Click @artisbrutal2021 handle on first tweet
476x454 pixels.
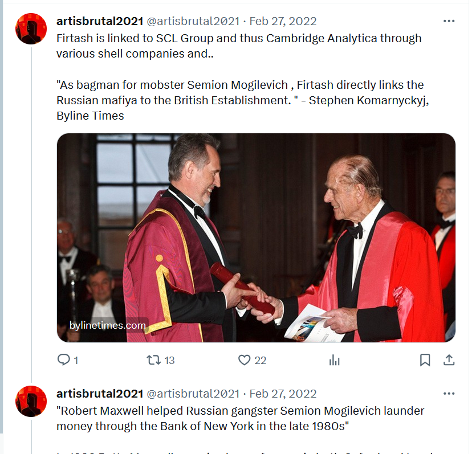coord(193,21)
